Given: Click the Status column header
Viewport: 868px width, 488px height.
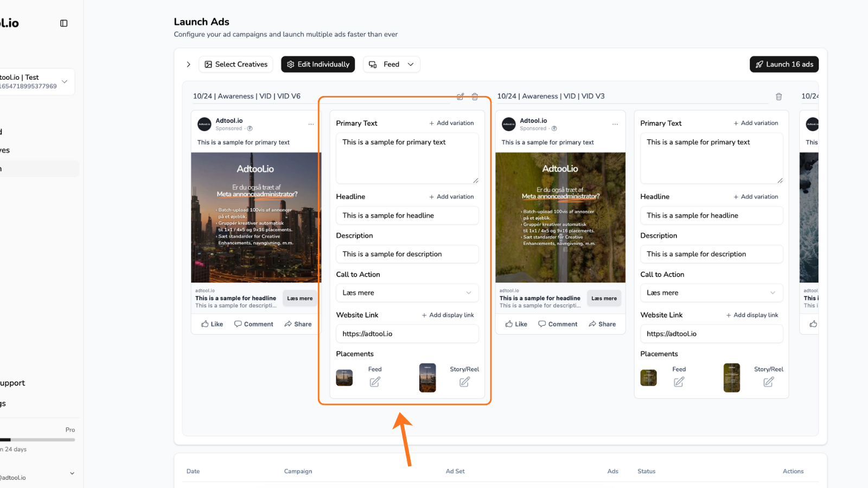Looking at the screenshot, I should click(646, 471).
